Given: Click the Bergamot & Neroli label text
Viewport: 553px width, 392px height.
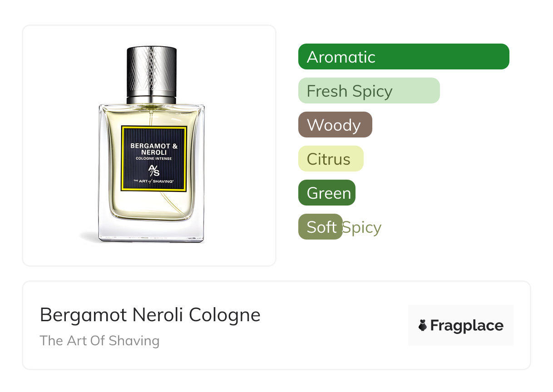Looking at the screenshot, I should pos(154,149).
